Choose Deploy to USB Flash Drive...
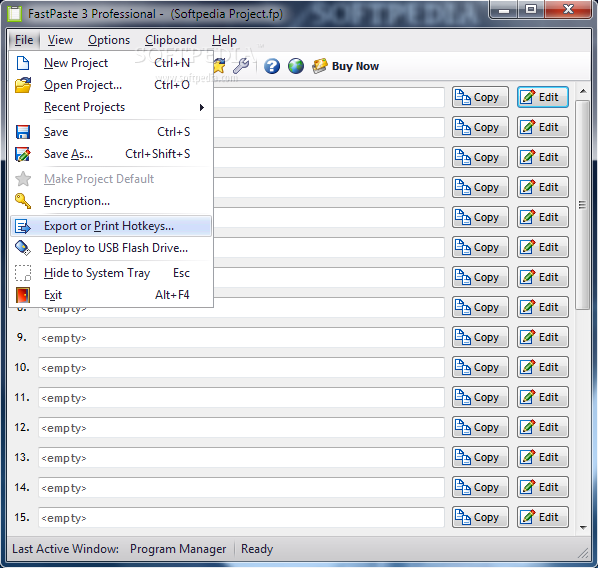Viewport: 598px width, 568px height. coord(111,248)
